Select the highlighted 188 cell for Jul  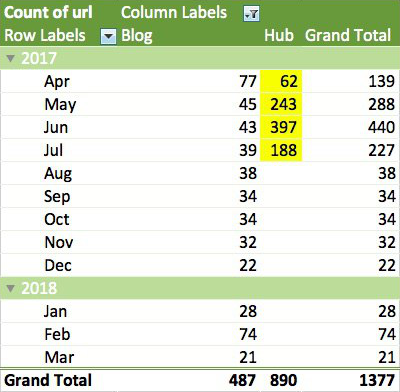(x=281, y=150)
